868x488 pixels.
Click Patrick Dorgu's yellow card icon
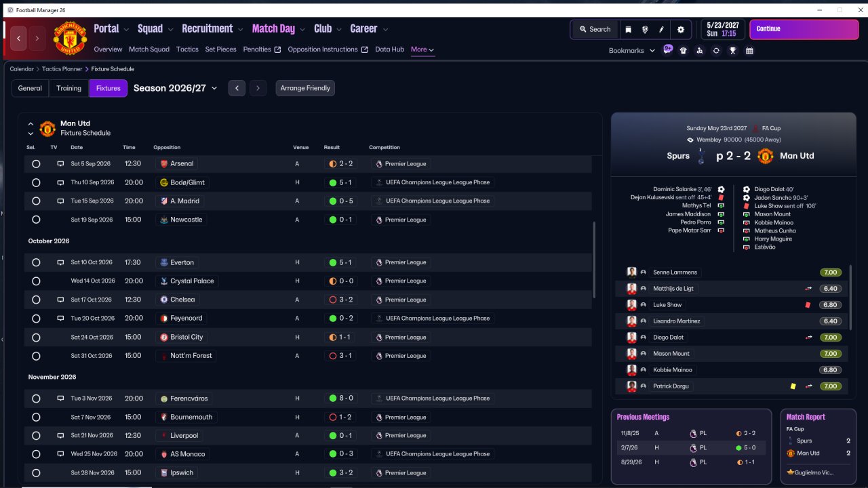(x=792, y=386)
